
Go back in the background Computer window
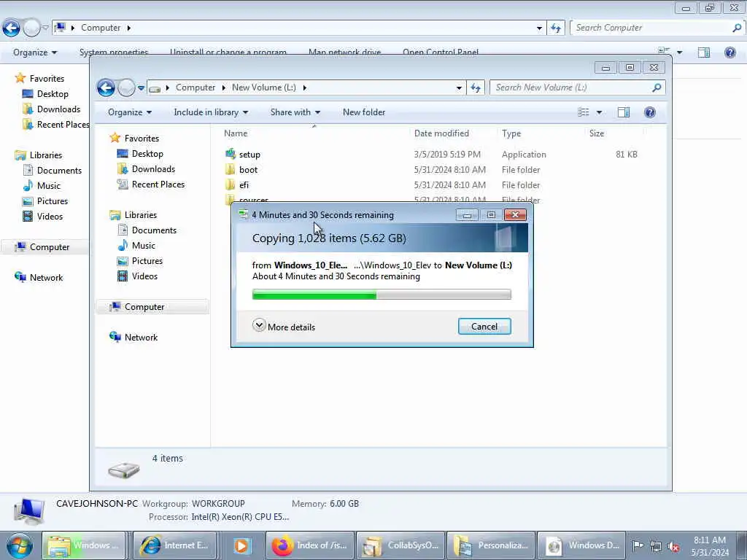point(11,28)
